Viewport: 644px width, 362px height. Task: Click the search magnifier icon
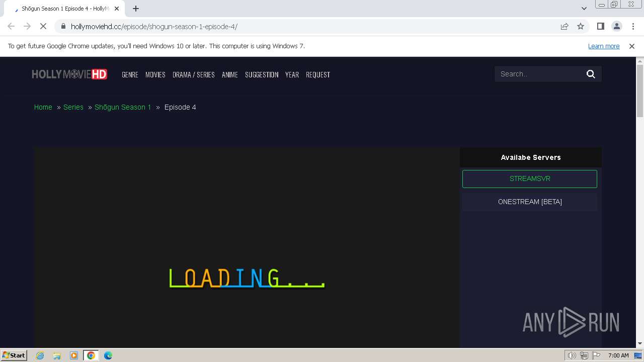point(591,74)
